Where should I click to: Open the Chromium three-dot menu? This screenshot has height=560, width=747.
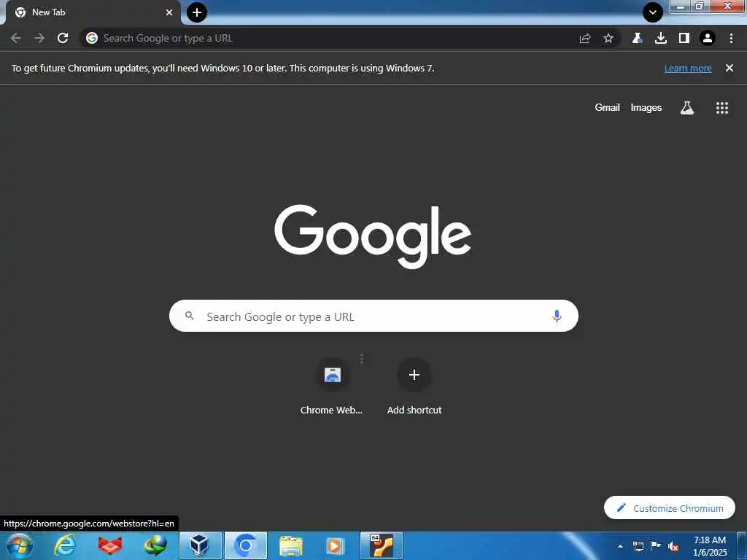pyautogui.click(x=731, y=38)
